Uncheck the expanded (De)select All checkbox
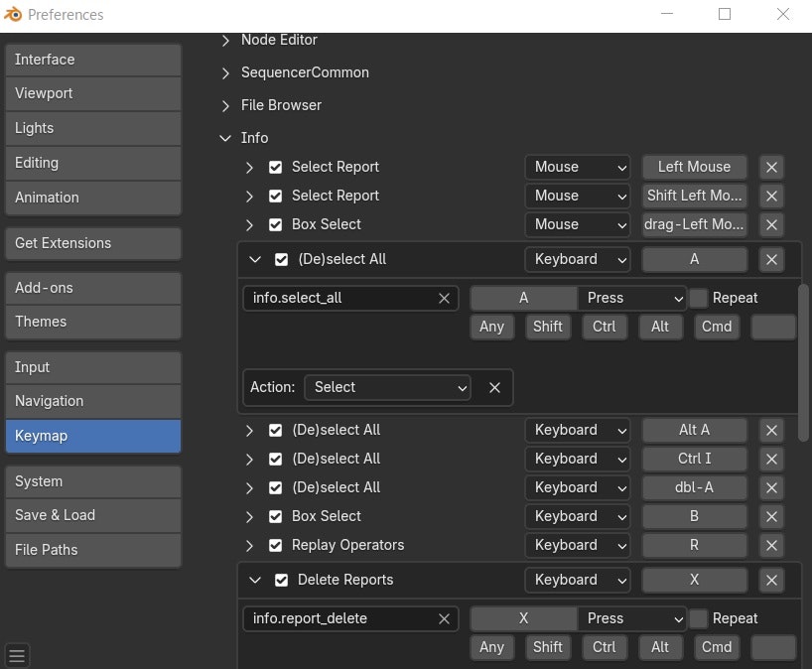 pyautogui.click(x=281, y=259)
